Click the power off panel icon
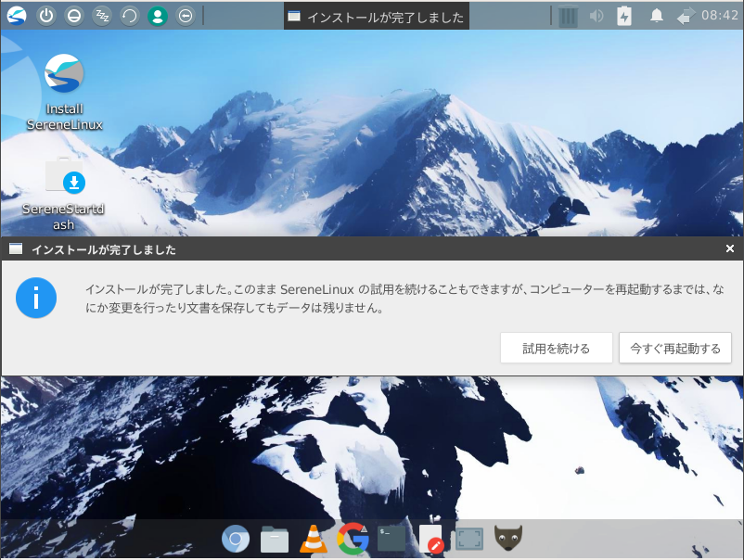Image resolution: width=744 pixels, height=560 pixels. [46, 16]
